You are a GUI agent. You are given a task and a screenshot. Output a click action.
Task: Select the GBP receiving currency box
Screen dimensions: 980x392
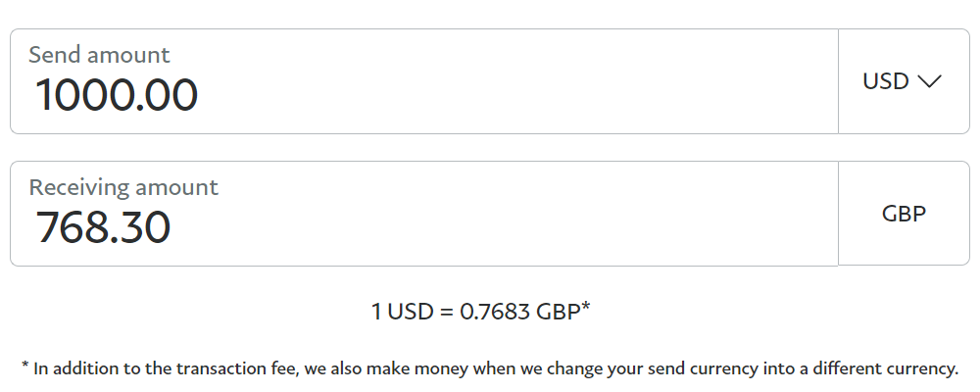click(904, 214)
